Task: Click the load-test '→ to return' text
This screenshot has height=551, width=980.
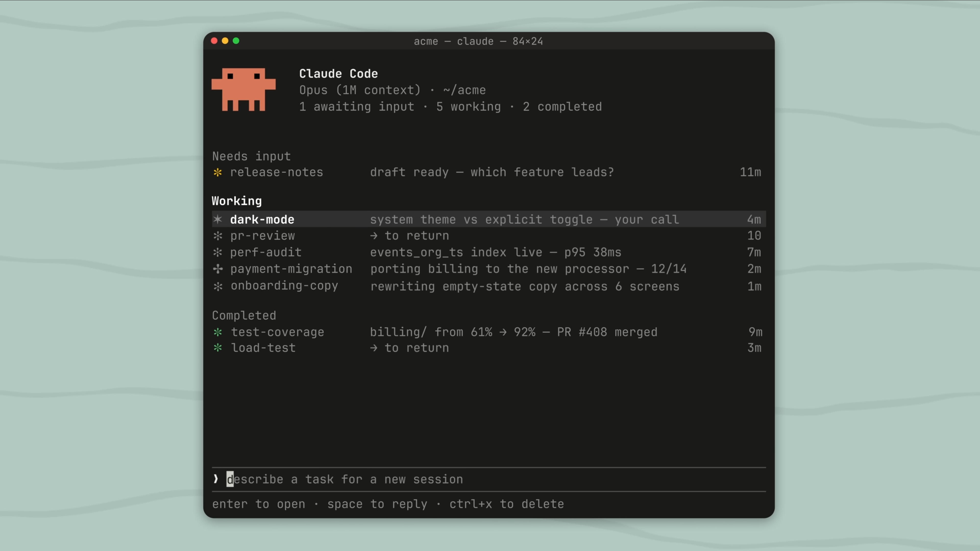Action: [x=409, y=347]
